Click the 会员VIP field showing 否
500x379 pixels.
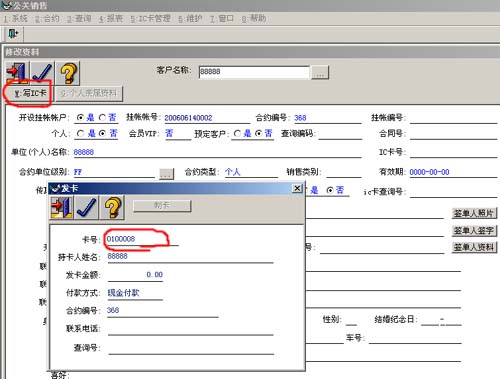click(178, 134)
